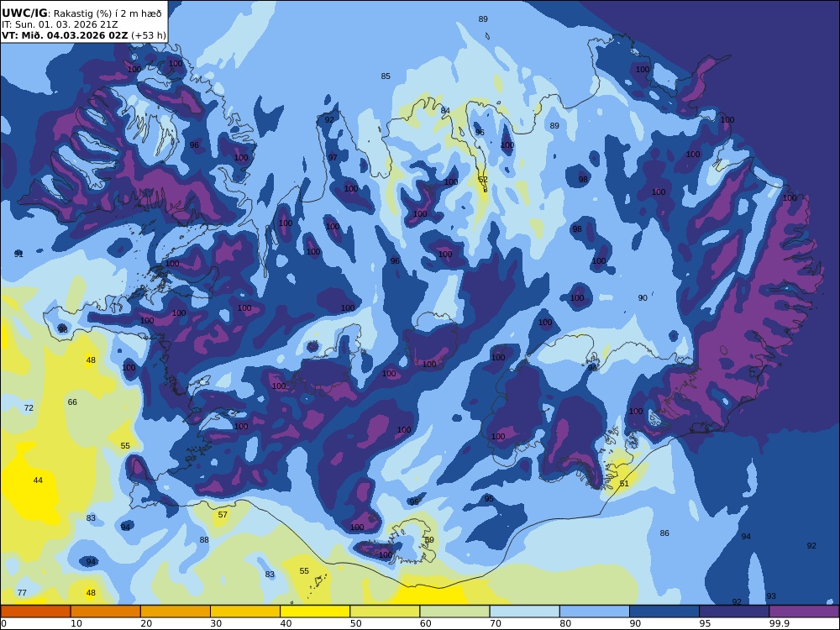Click the legend tick label '50'
The width and height of the screenshot is (840, 630).
coord(355,623)
